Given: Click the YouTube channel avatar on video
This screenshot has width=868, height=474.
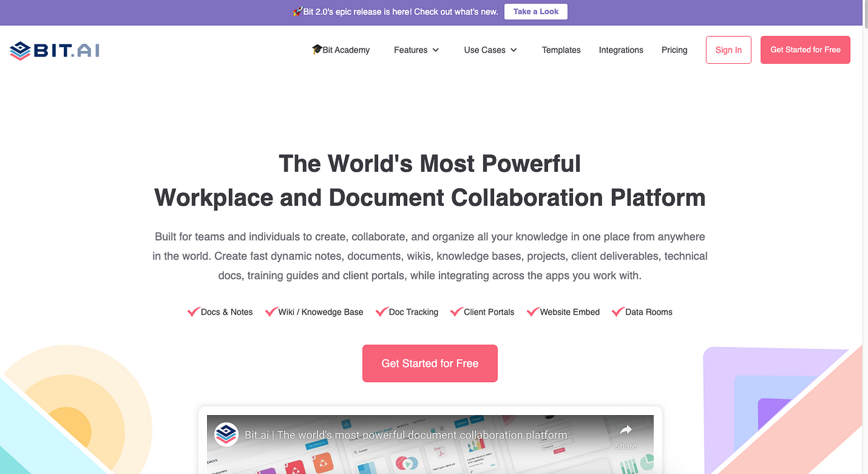Looking at the screenshot, I should 226,434.
